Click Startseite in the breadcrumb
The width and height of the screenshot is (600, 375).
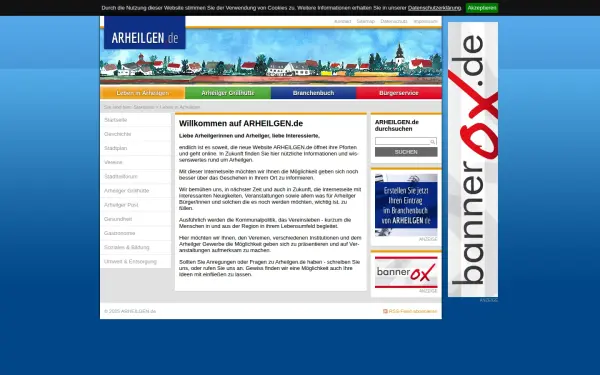tap(144, 107)
